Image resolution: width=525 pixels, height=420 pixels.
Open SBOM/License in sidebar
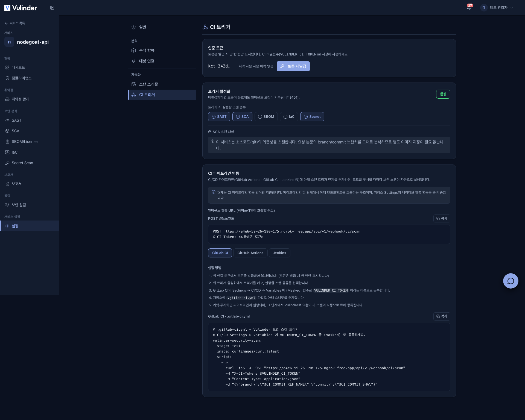click(30, 142)
